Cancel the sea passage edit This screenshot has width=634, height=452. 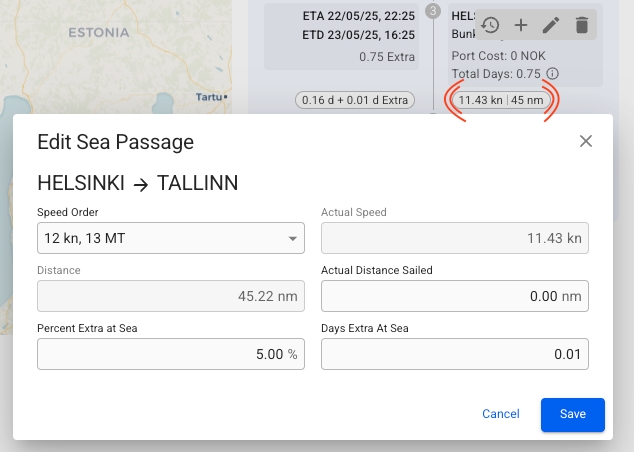(501, 414)
